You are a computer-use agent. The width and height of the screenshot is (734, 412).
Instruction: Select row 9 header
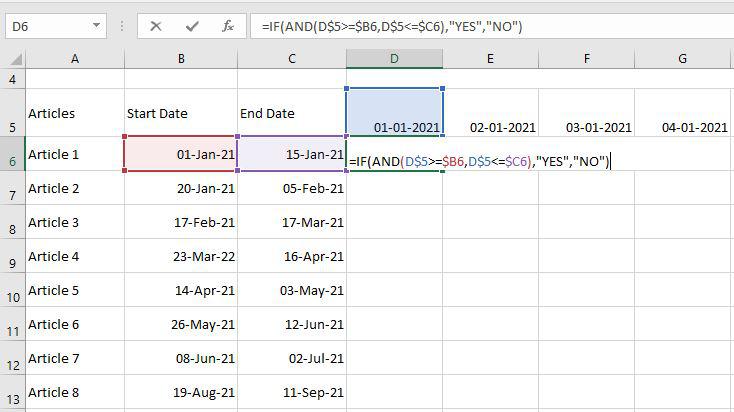pyautogui.click(x=13, y=256)
